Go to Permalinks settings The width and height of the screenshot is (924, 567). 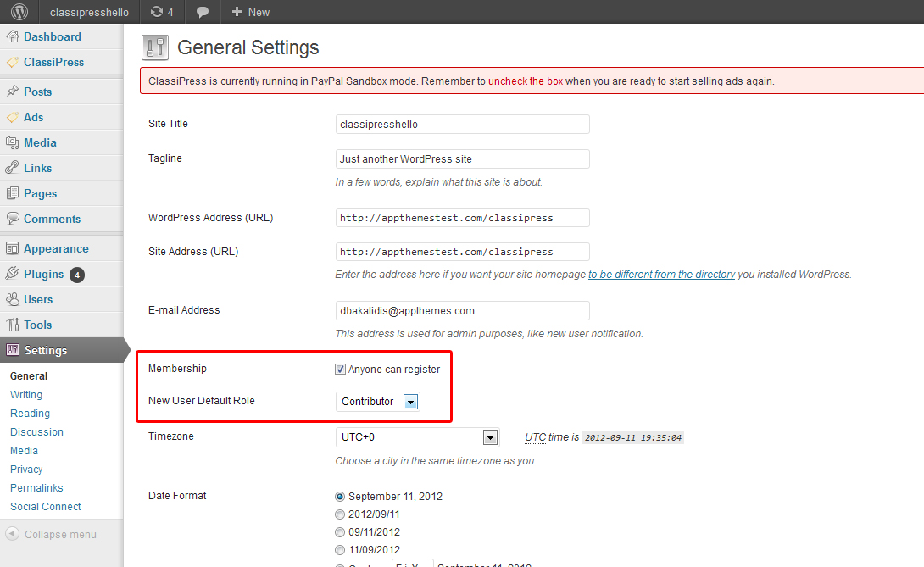[x=36, y=488]
